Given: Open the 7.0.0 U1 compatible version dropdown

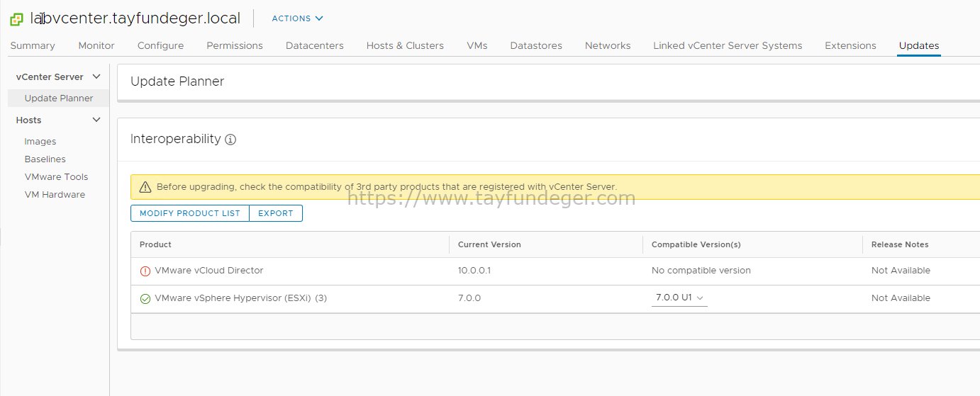Looking at the screenshot, I should coord(679,298).
